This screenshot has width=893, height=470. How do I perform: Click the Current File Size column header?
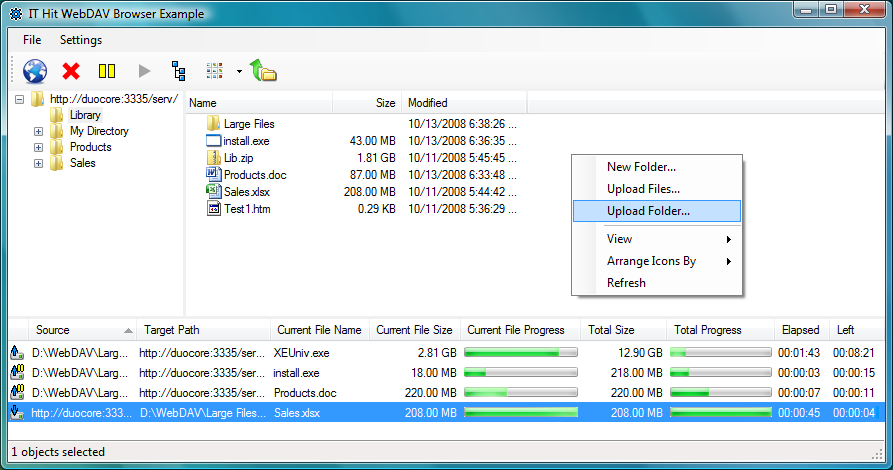tap(415, 330)
